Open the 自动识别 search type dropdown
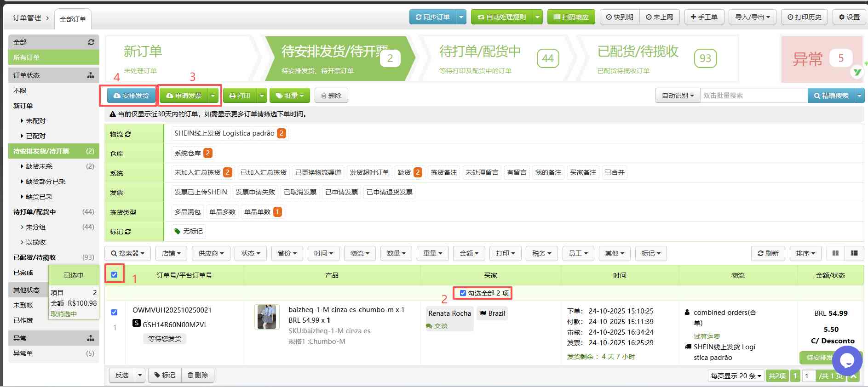This screenshot has width=868, height=387. tap(677, 96)
